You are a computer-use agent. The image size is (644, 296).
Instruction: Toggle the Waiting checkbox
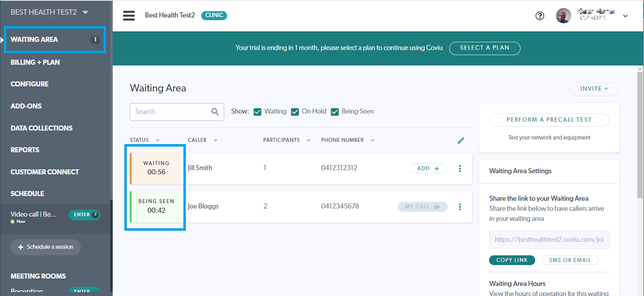pyautogui.click(x=257, y=112)
